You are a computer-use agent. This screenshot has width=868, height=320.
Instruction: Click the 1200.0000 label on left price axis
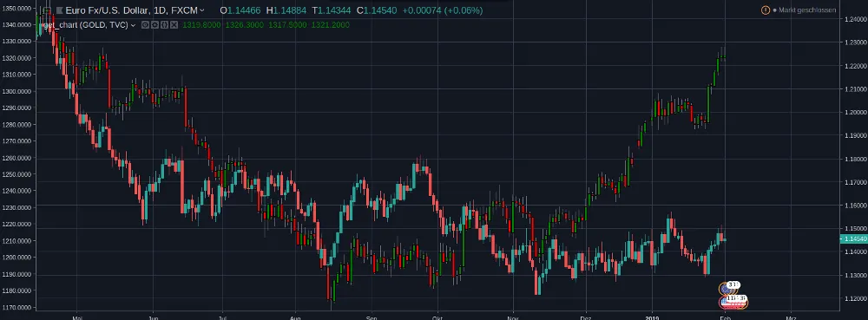click(16, 257)
